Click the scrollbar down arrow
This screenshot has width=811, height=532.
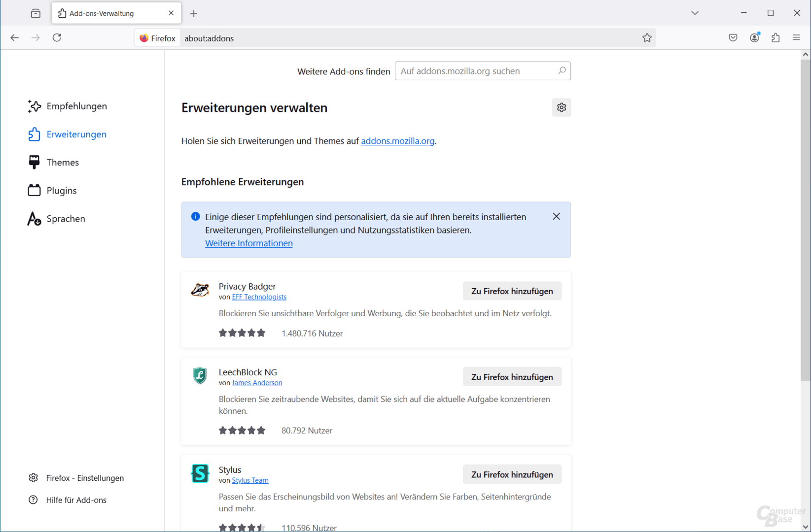pos(806,527)
